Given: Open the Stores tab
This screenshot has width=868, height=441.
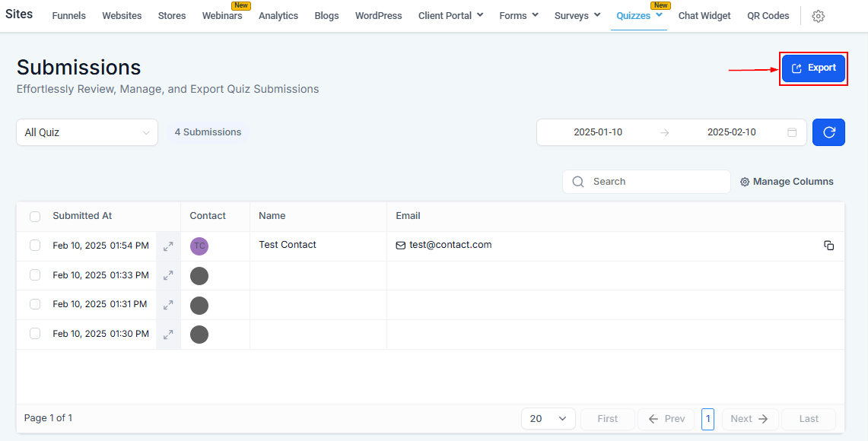Looking at the screenshot, I should [x=172, y=15].
